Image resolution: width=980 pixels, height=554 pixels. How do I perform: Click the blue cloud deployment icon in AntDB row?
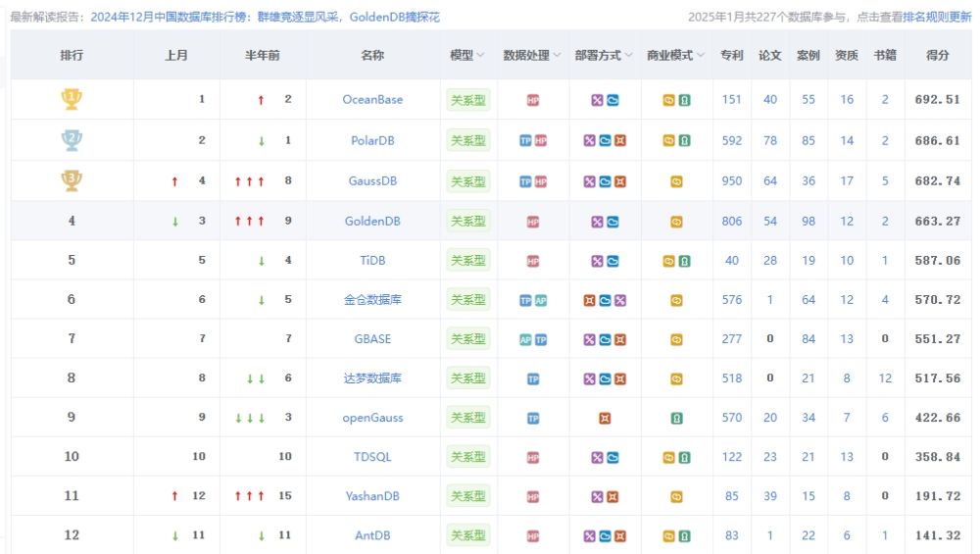pos(605,536)
